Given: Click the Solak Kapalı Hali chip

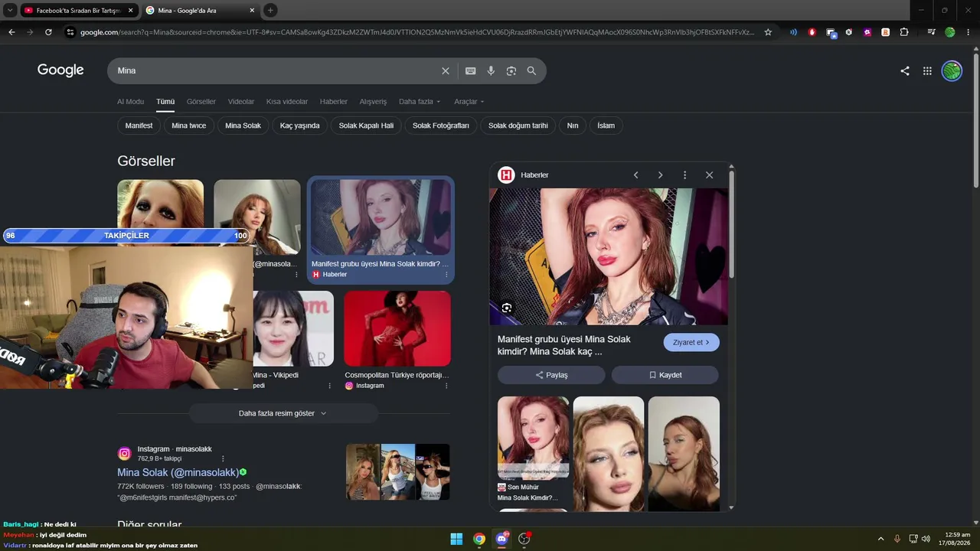Looking at the screenshot, I should coord(366,126).
